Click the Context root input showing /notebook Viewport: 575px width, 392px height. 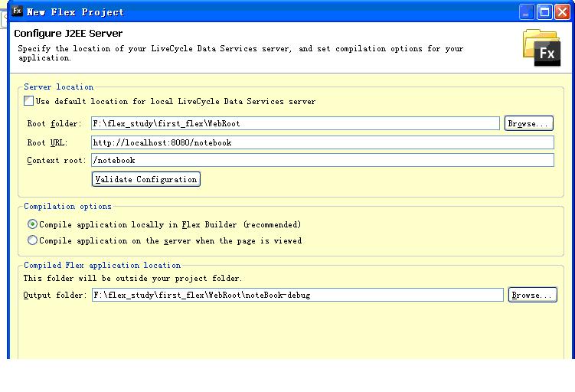tap(322, 160)
